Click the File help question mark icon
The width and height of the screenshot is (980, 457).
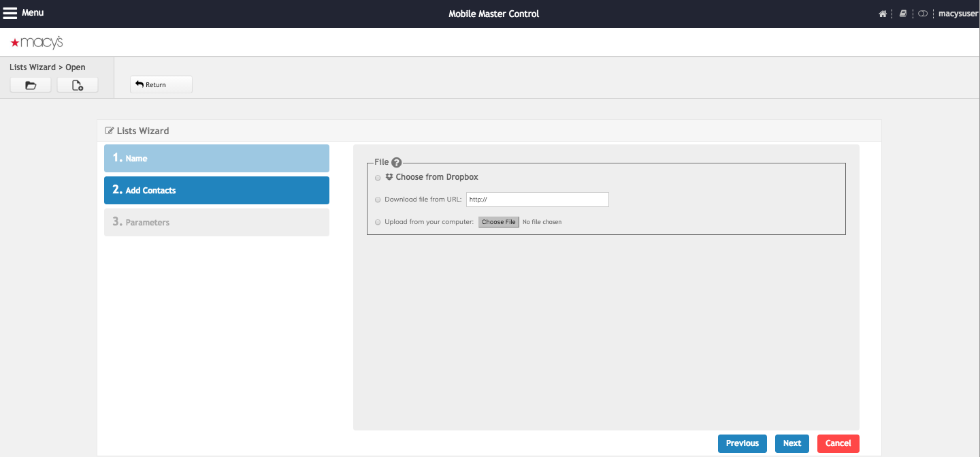click(x=397, y=162)
